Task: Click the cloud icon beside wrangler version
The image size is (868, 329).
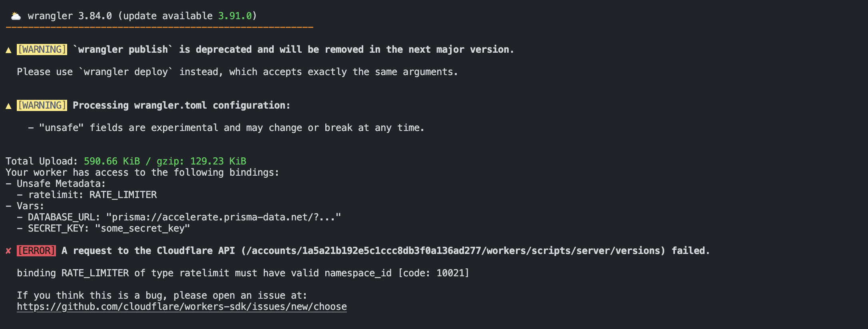Action: (x=16, y=16)
